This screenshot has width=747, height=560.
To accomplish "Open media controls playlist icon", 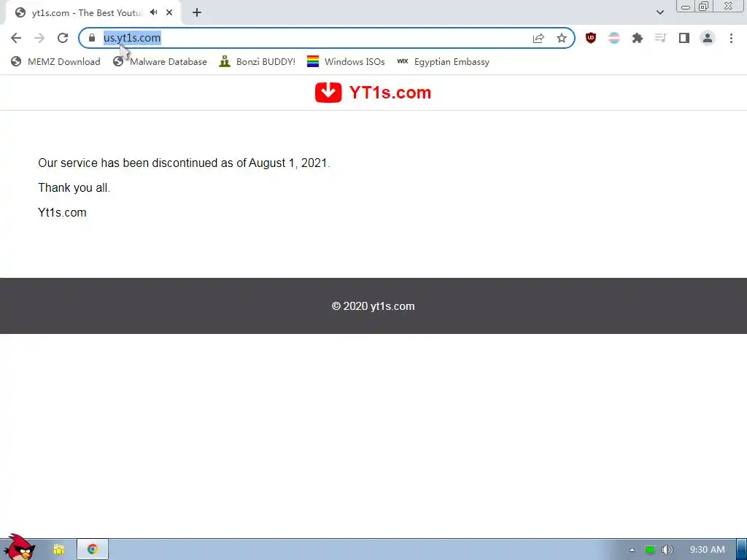I will [661, 38].
